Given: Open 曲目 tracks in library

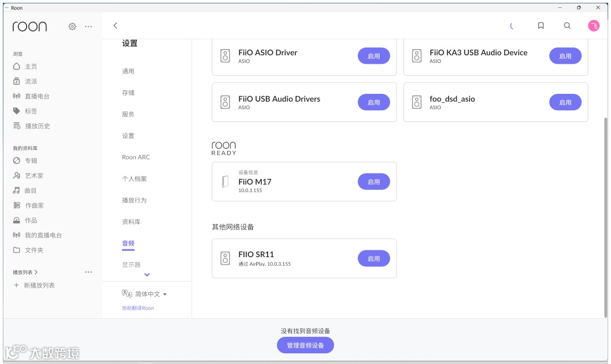Looking at the screenshot, I should point(25,190).
